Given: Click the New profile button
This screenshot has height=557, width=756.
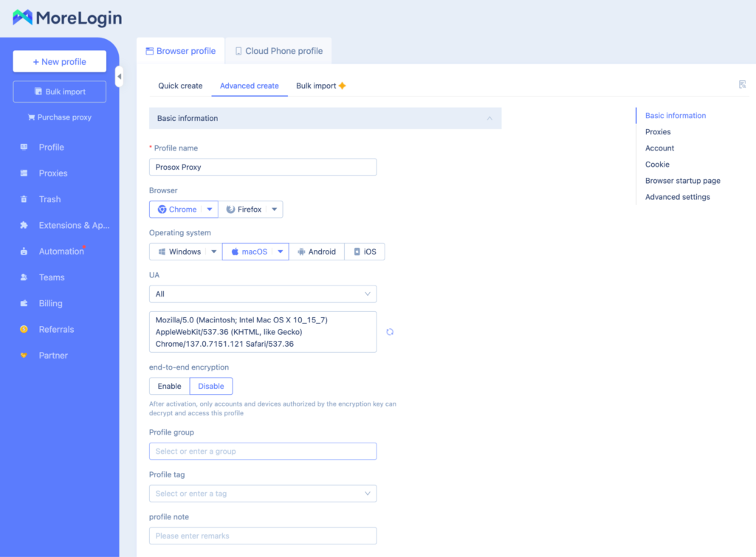Looking at the screenshot, I should pyautogui.click(x=59, y=61).
